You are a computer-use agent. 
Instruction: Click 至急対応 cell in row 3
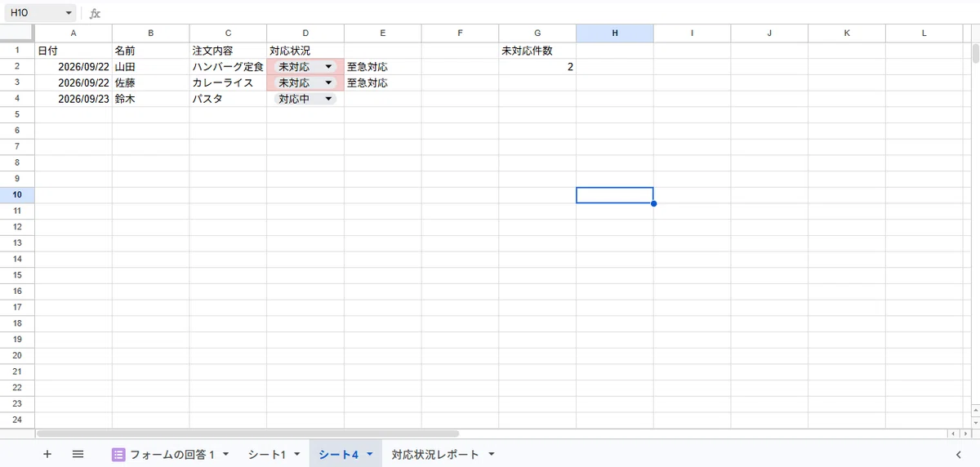383,82
